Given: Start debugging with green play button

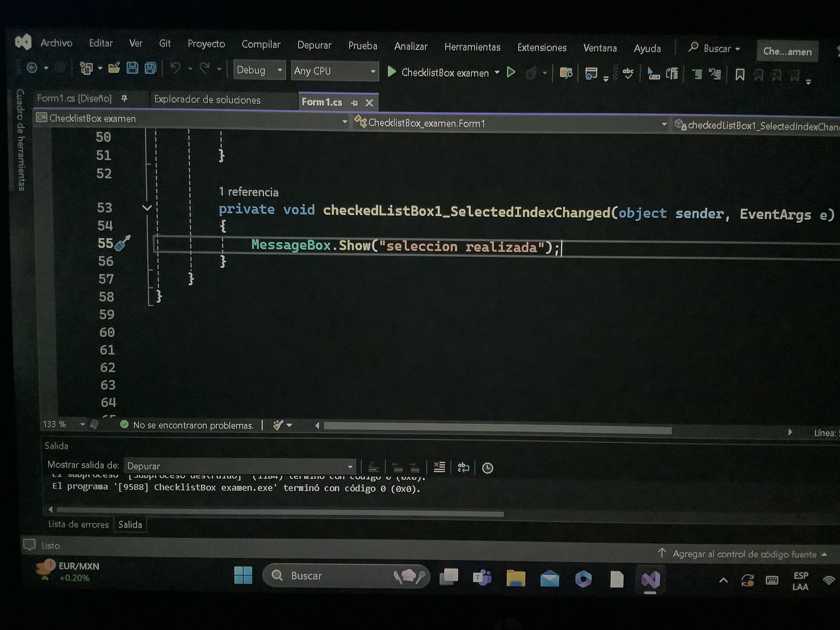Looking at the screenshot, I should coord(391,72).
